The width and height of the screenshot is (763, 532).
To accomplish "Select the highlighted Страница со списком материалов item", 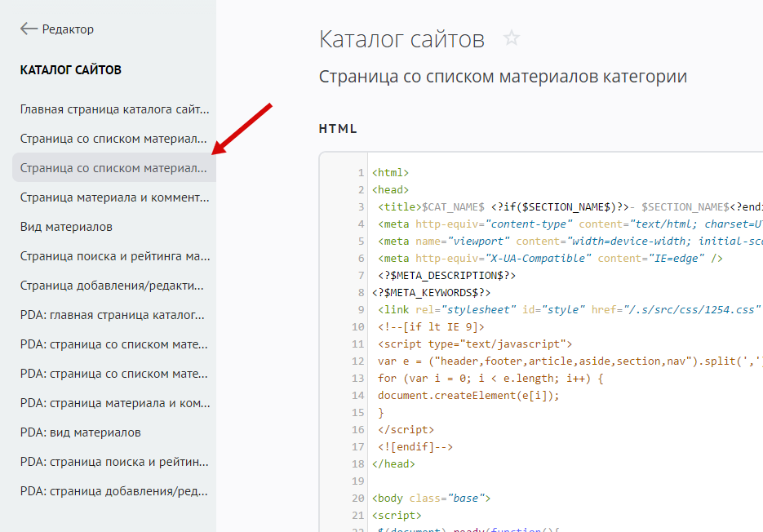I will tap(113, 168).
